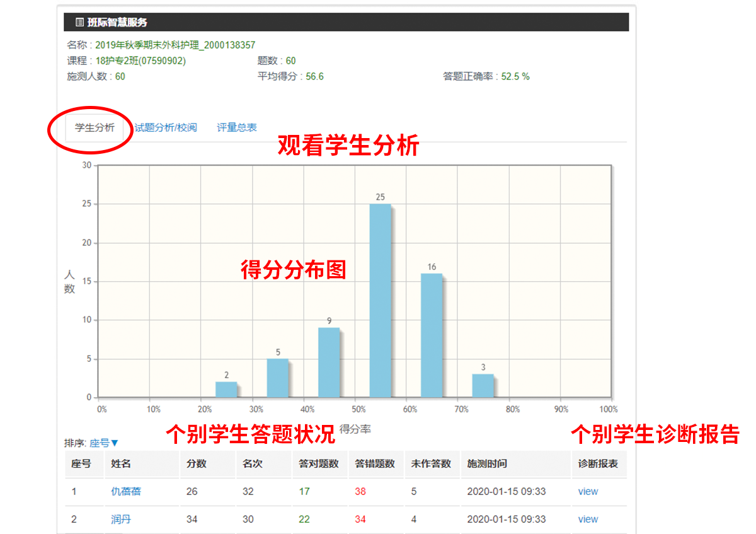The height and width of the screenshot is (534, 756).
Task: Click the 答对题数 column header
Action: click(x=319, y=463)
